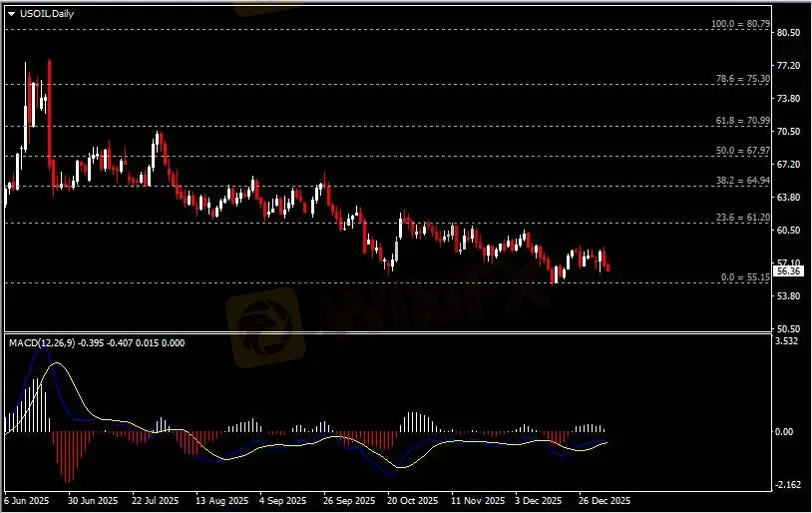This screenshot has width=812, height=513.
Task: Select the 0.0 = 55.15 Fibonacci label
Action: [x=745, y=277]
